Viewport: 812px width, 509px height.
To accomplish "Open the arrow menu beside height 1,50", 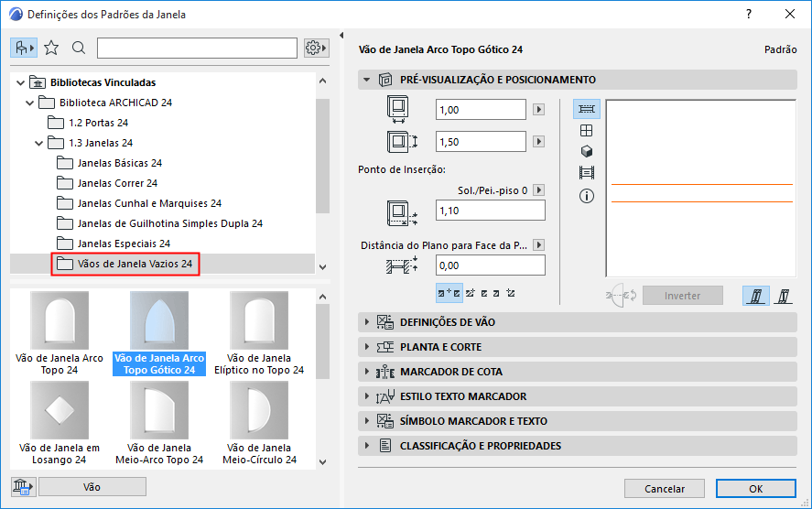I will click(x=538, y=142).
